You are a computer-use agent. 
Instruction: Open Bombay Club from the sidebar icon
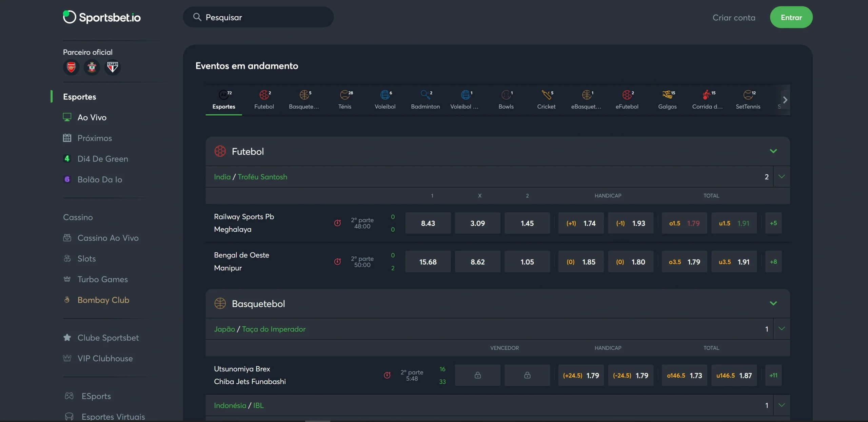point(67,300)
